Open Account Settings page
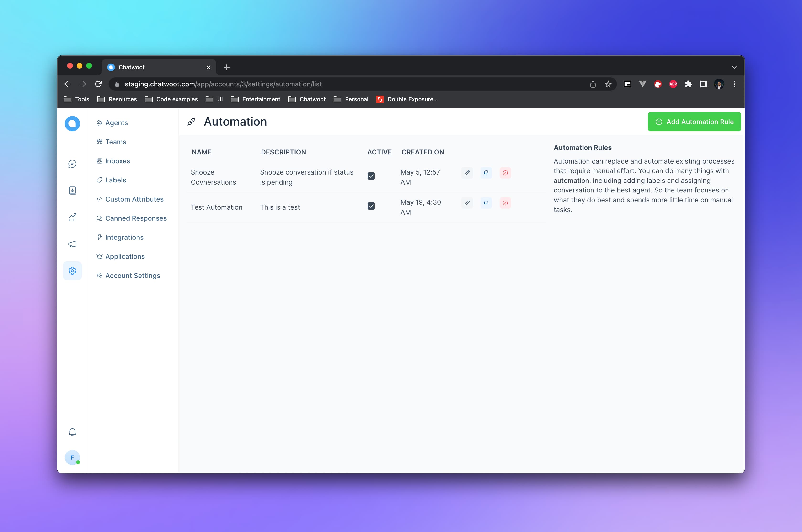Screen dimensions: 802x532 [132, 275]
